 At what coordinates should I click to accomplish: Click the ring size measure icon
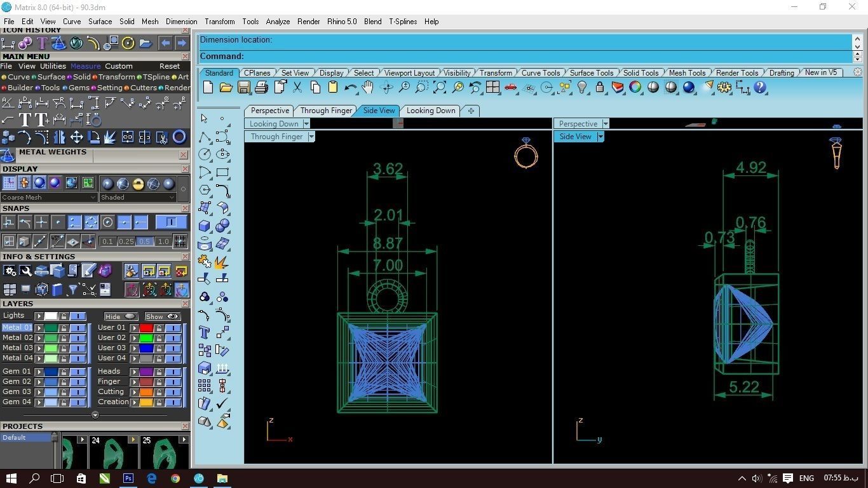[94, 119]
